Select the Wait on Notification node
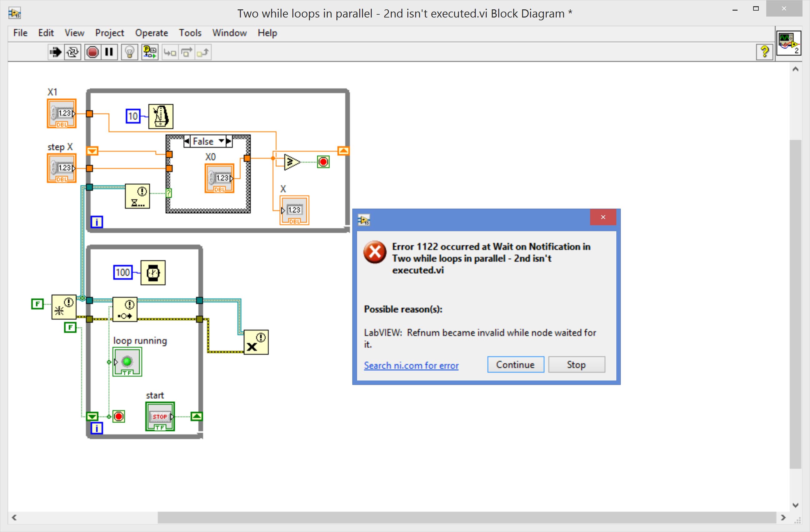The image size is (810, 532). click(137, 196)
